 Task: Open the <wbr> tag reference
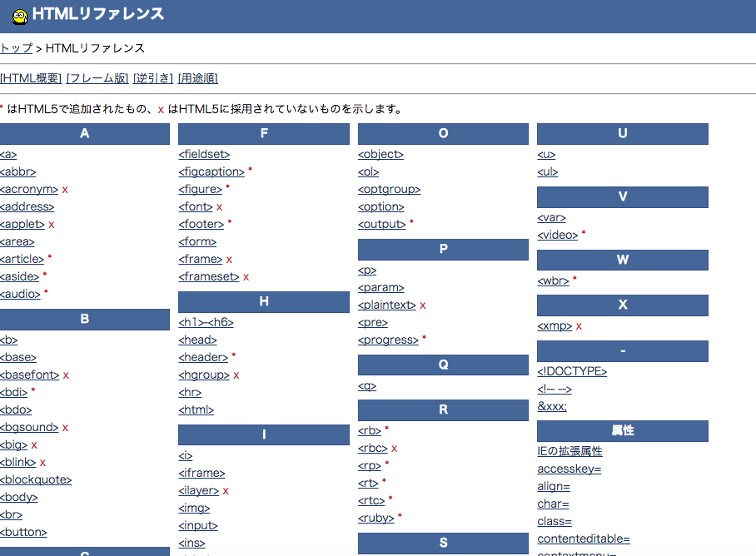(x=553, y=280)
